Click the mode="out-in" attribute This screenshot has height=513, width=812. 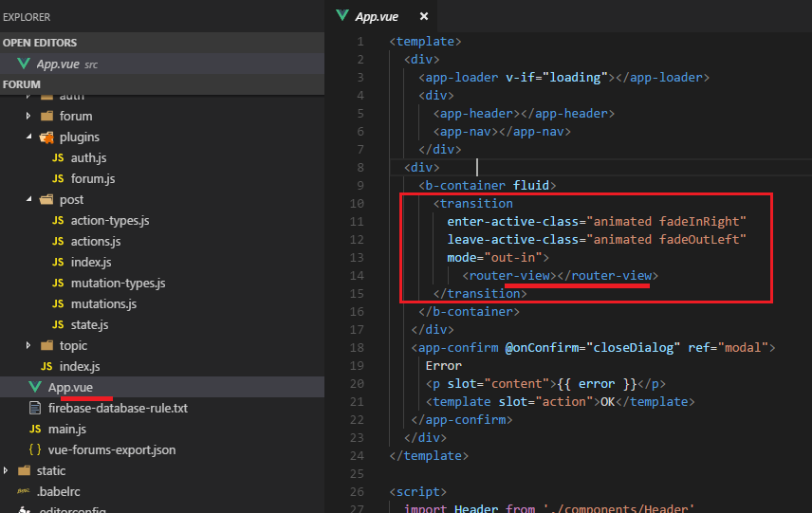coord(494,257)
